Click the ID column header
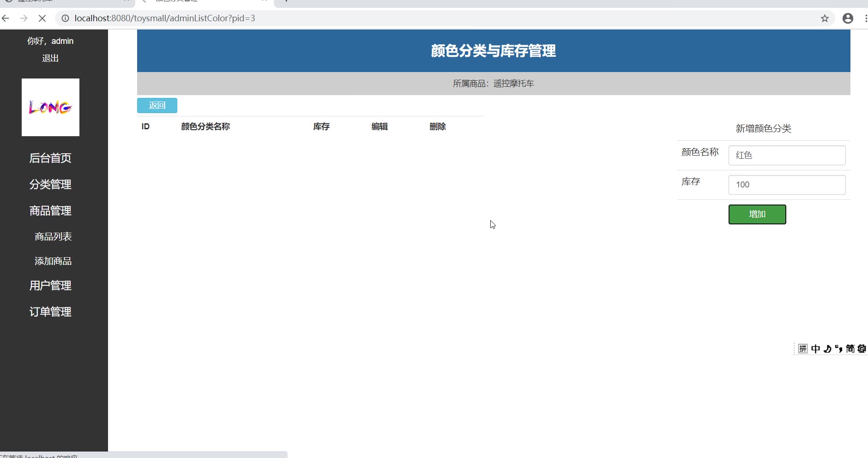The image size is (868, 458). click(145, 127)
